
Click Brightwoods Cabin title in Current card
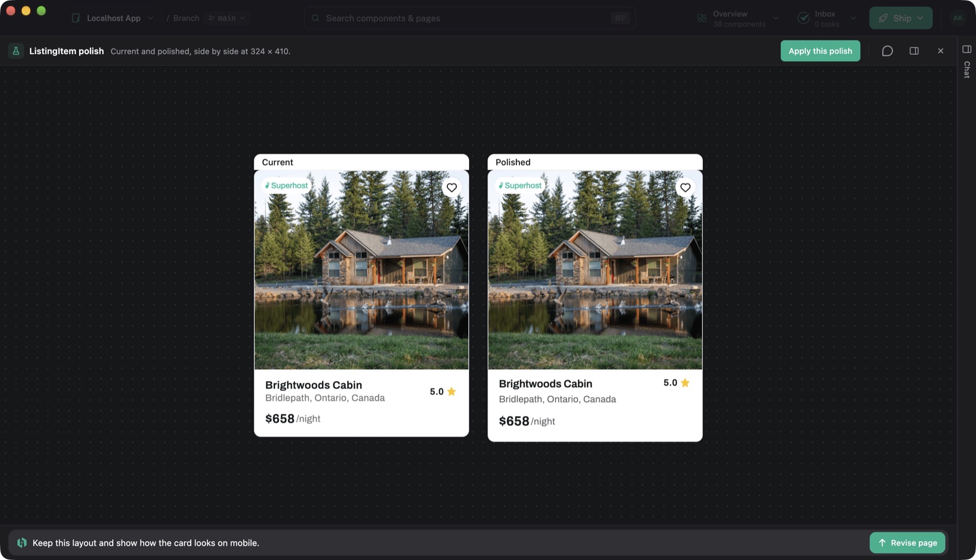click(x=313, y=385)
